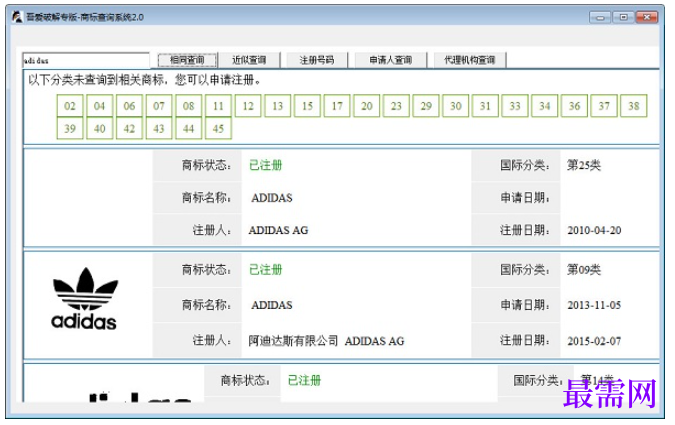Select class 12 box
The width and height of the screenshot is (675, 425).
pos(248,106)
